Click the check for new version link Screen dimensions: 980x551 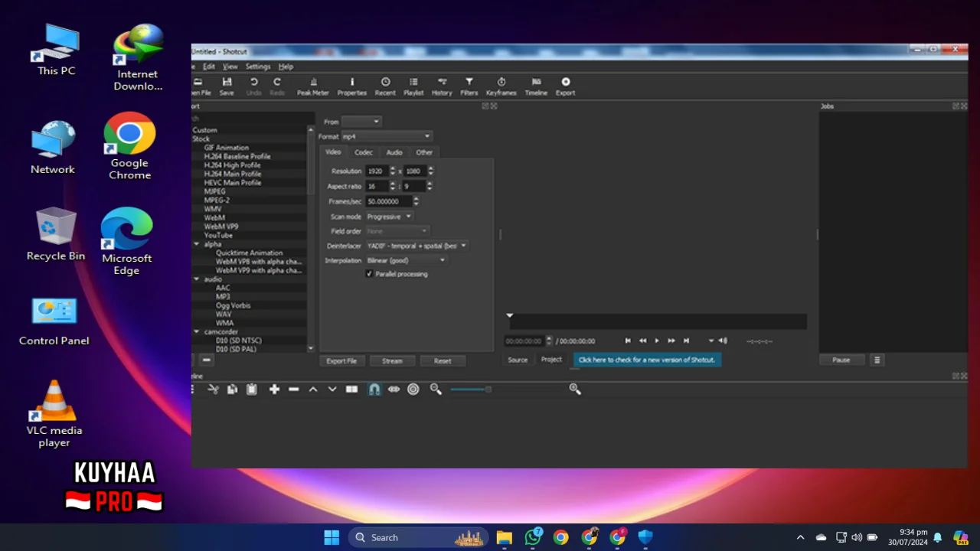coord(647,360)
